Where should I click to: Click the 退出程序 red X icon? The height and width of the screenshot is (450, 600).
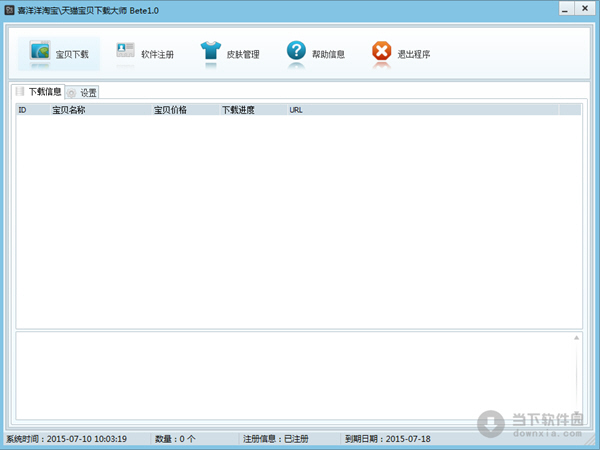(382, 51)
